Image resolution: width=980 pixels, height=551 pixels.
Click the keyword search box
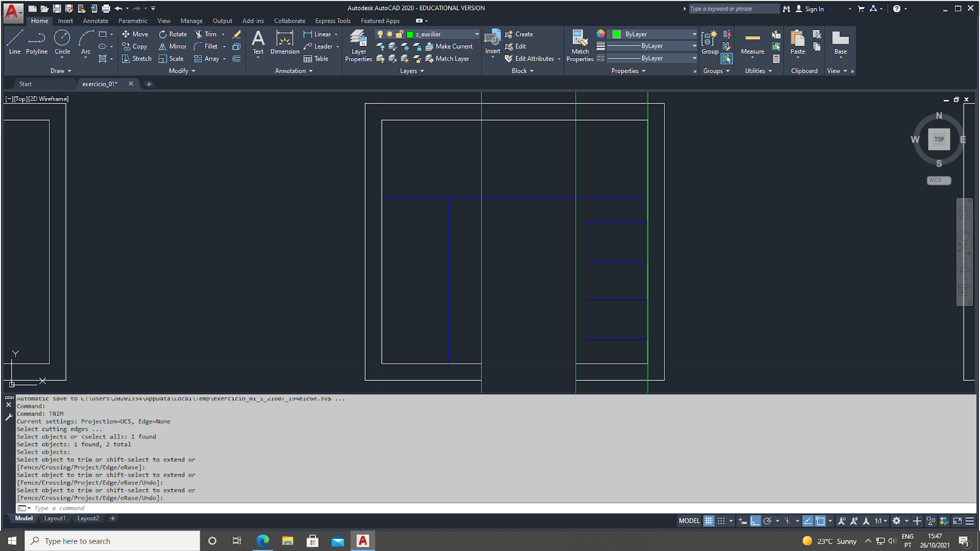734,9
